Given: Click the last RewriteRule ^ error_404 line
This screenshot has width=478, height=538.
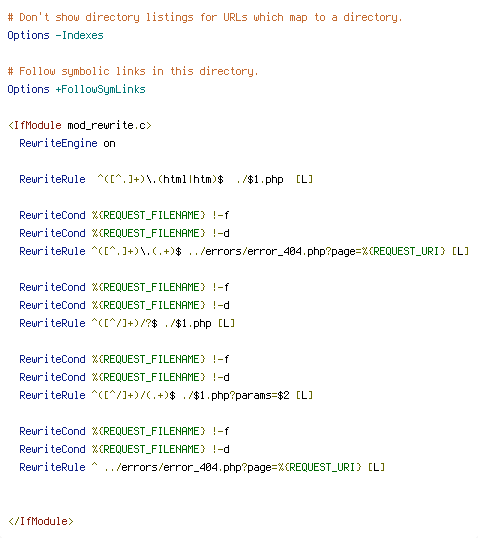Looking at the screenshot, I should click(202, 467).
